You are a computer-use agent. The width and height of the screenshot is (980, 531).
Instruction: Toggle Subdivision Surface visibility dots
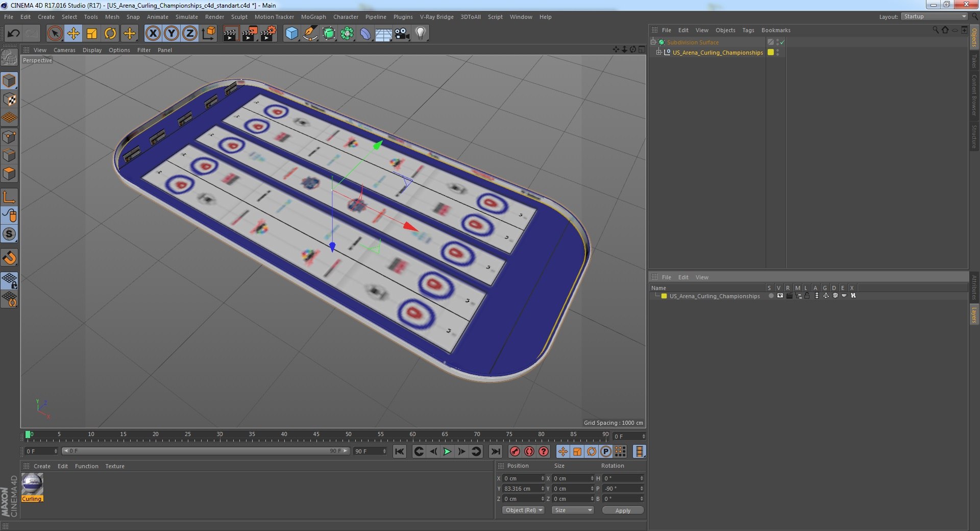(x=777, y=42)
